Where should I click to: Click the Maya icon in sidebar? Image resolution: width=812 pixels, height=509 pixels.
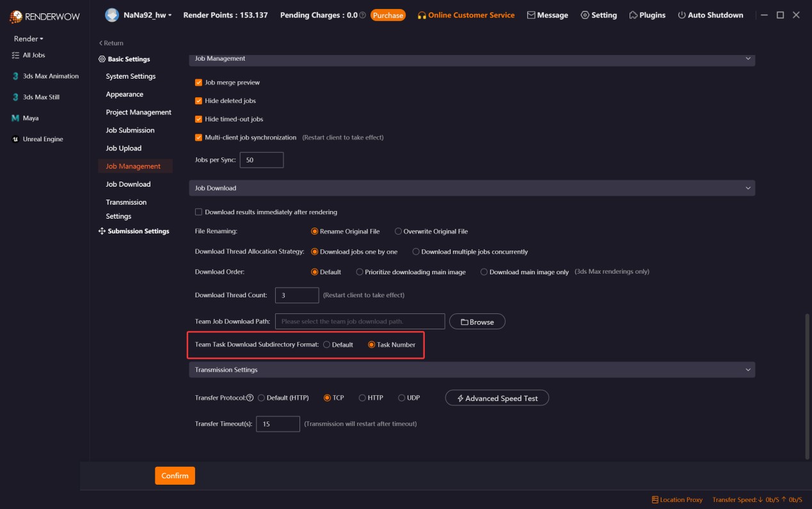16,118
